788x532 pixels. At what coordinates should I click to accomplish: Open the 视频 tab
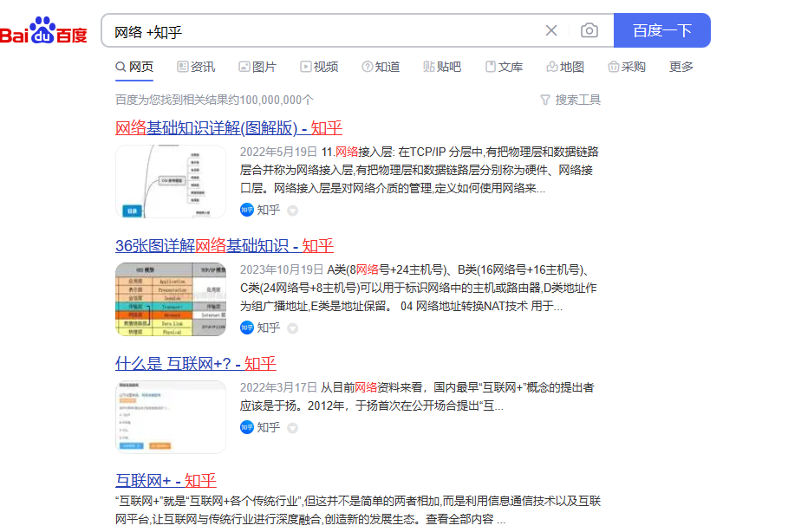tap(319, 67)
